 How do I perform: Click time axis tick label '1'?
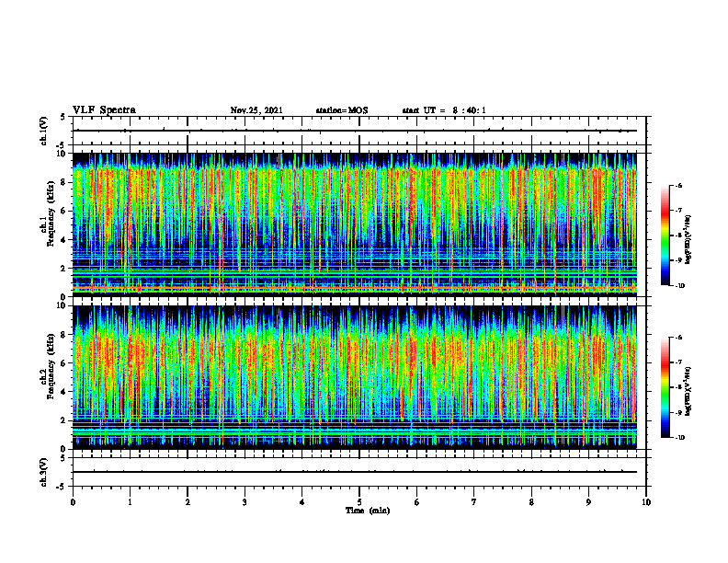[x=130, y=502]
